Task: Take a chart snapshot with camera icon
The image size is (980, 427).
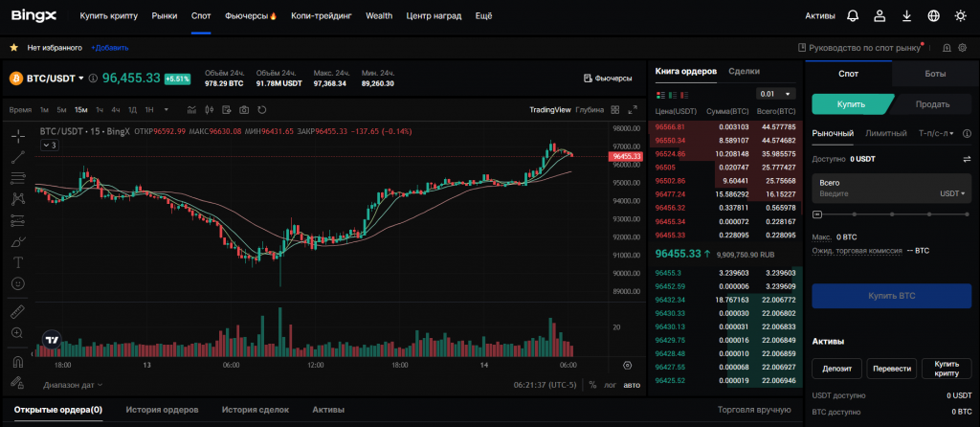Action: coord(244,110)
